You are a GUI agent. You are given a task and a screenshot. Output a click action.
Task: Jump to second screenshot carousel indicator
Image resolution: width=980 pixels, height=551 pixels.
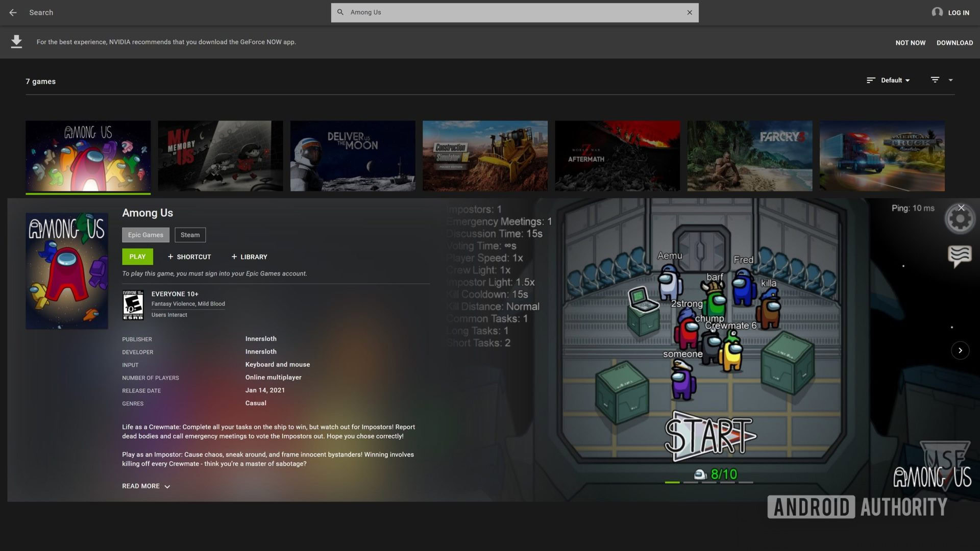[691, 482]
